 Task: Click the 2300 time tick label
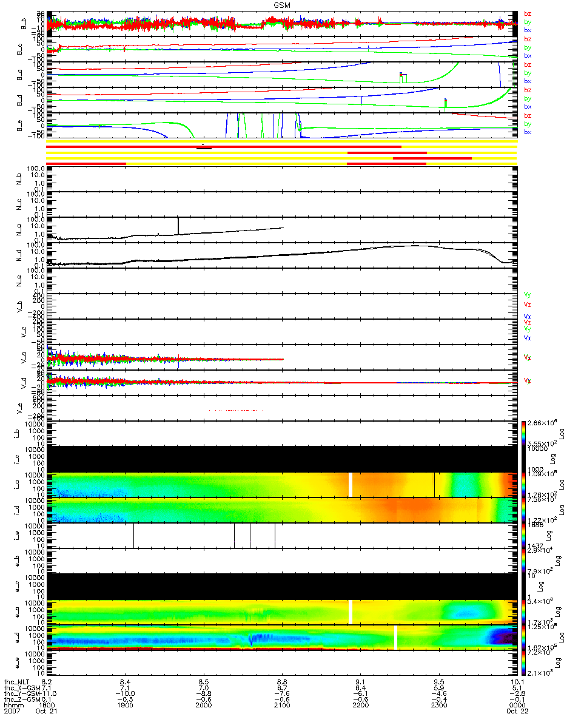click(x=438, y=706)
